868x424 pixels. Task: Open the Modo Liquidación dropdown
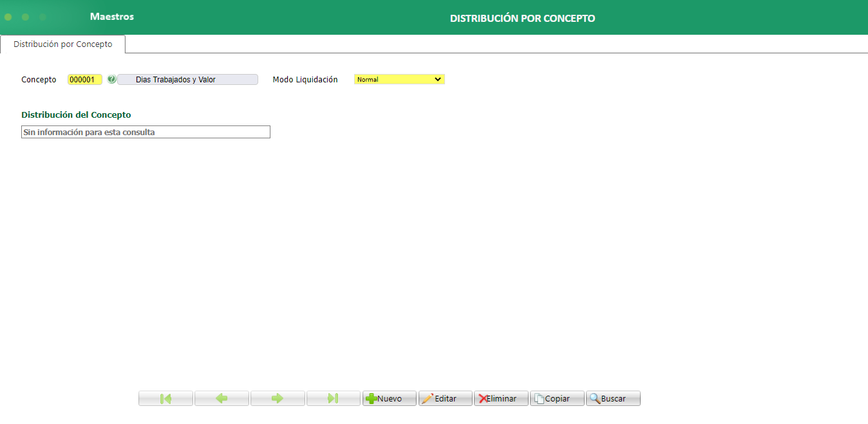pos(399,79)
